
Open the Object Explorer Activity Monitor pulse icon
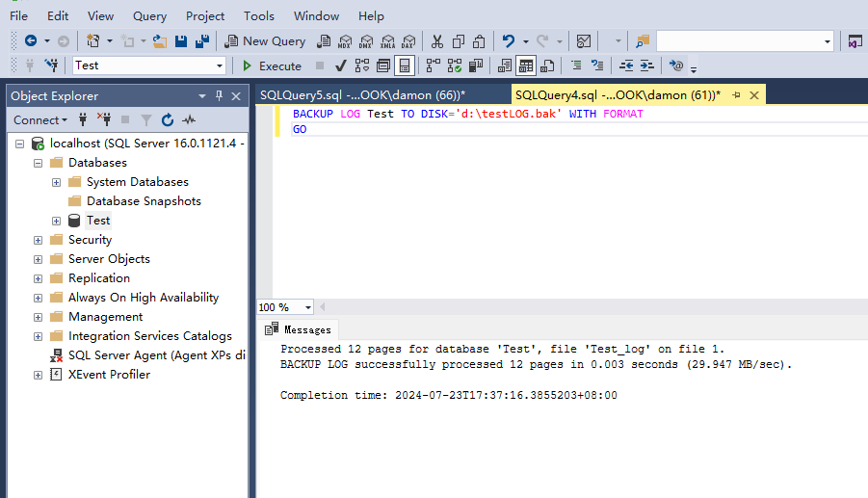point(190,119)
